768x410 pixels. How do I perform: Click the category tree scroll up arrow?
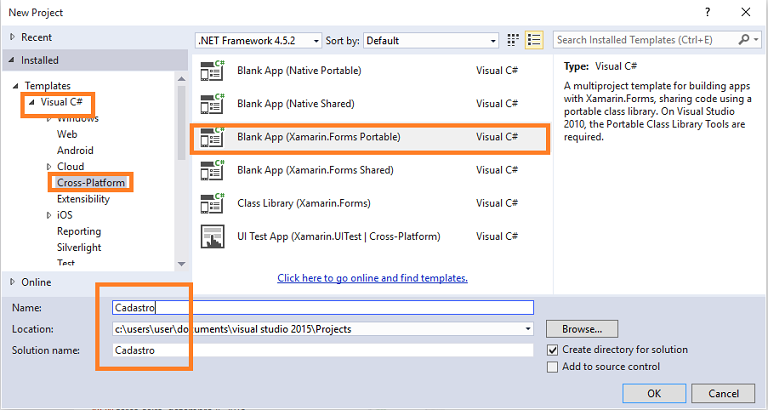[182, 79]
